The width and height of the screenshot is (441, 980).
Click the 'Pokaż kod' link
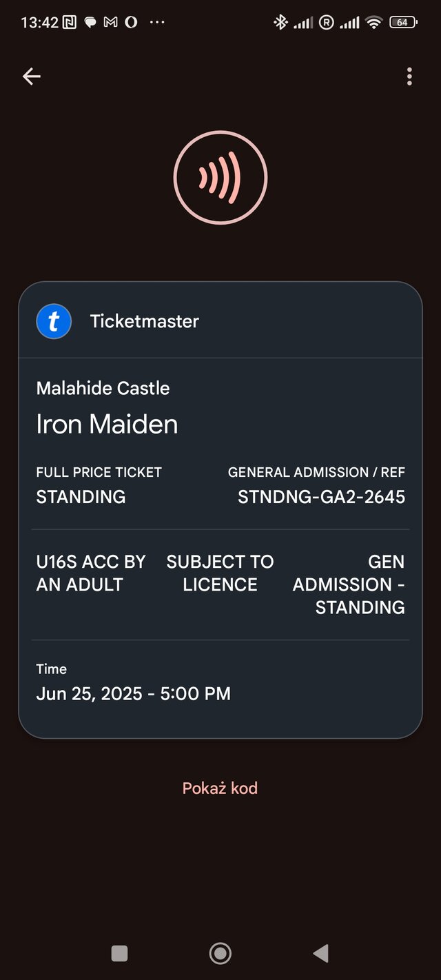point(220,788)
